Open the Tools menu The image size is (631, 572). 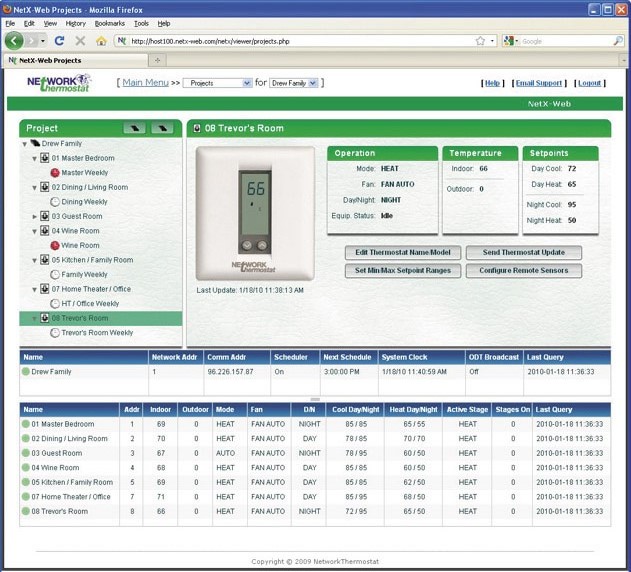(141, 23)
